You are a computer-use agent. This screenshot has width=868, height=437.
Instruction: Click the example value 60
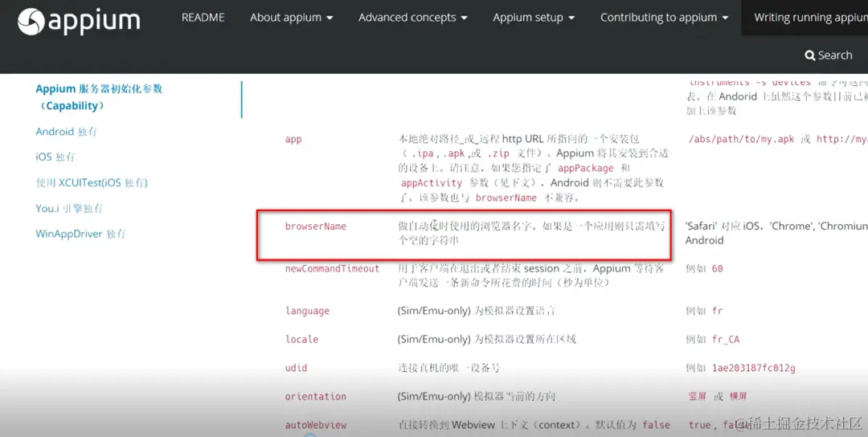(x=718, y=269)
